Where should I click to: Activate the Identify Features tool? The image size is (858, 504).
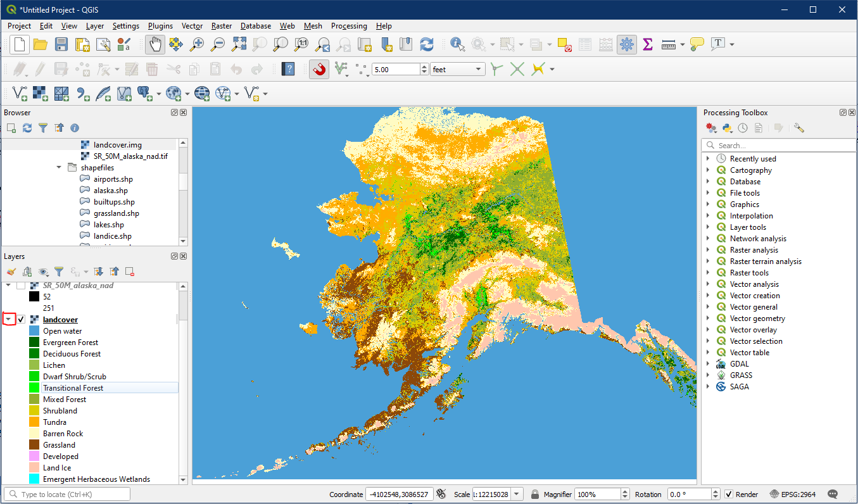pos(457,44)
